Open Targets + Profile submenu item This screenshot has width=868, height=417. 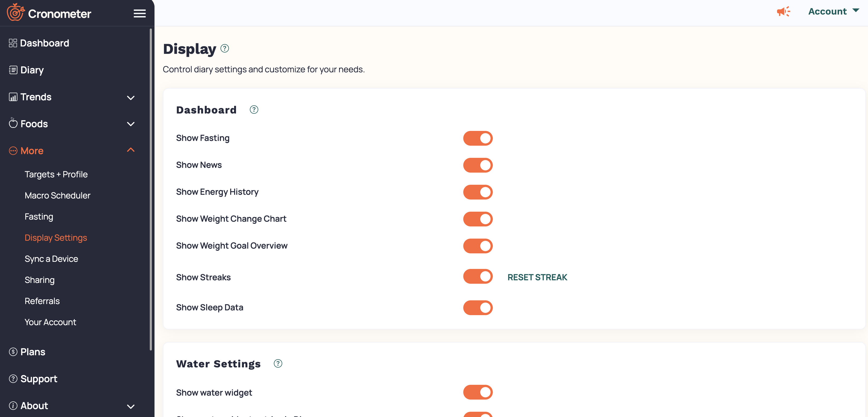click(56, 174)
